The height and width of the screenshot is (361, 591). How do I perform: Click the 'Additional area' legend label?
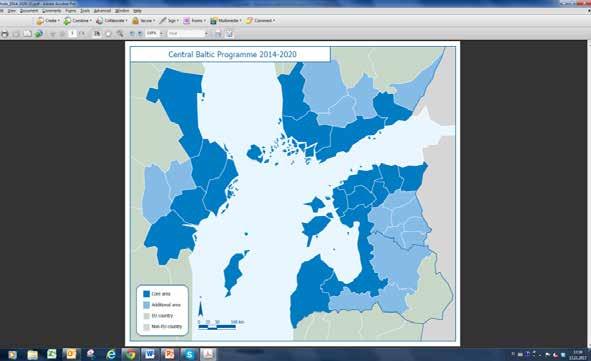[166, 304]
